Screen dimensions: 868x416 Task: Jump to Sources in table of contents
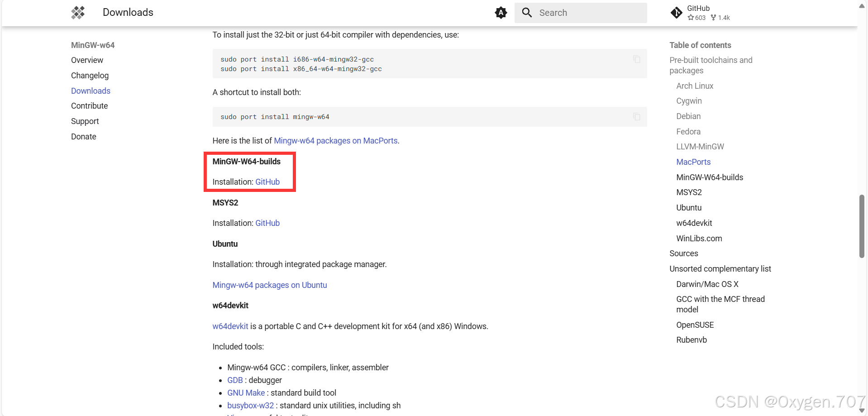click(684, 253)
